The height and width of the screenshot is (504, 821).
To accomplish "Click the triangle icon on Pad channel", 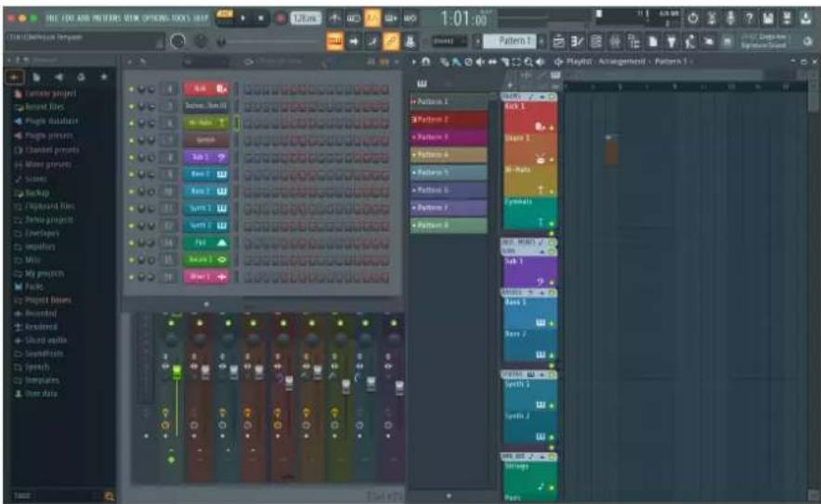I will pos(221,243).
